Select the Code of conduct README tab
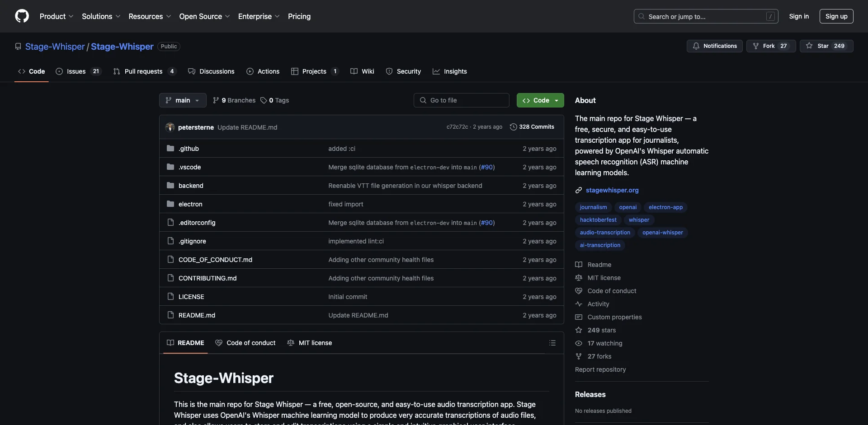 click(245, 343)
